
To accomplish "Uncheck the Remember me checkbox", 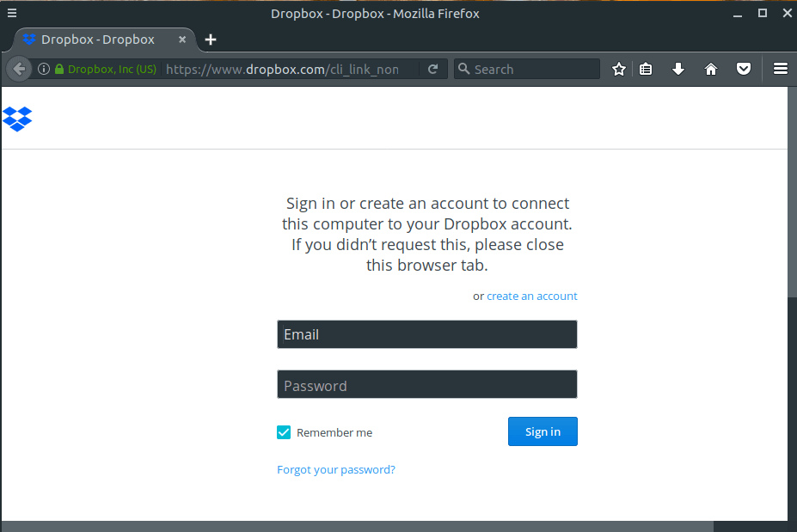I will (x=284, y=432).
